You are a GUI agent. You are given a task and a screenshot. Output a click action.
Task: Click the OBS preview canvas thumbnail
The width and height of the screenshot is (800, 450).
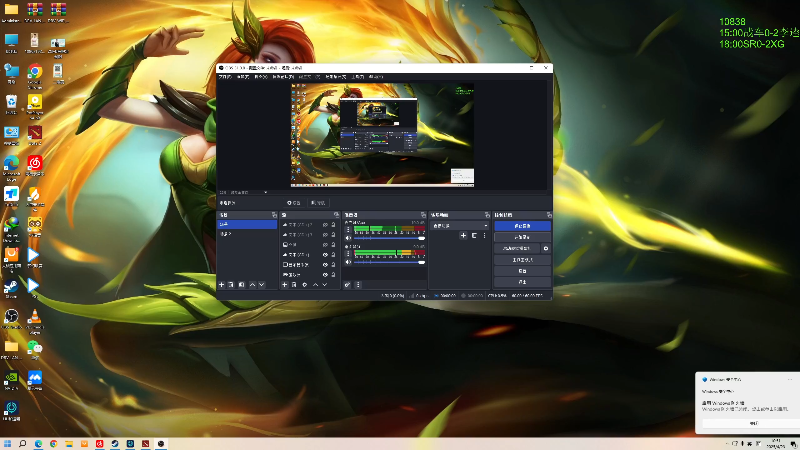click(x=382, y=135)
